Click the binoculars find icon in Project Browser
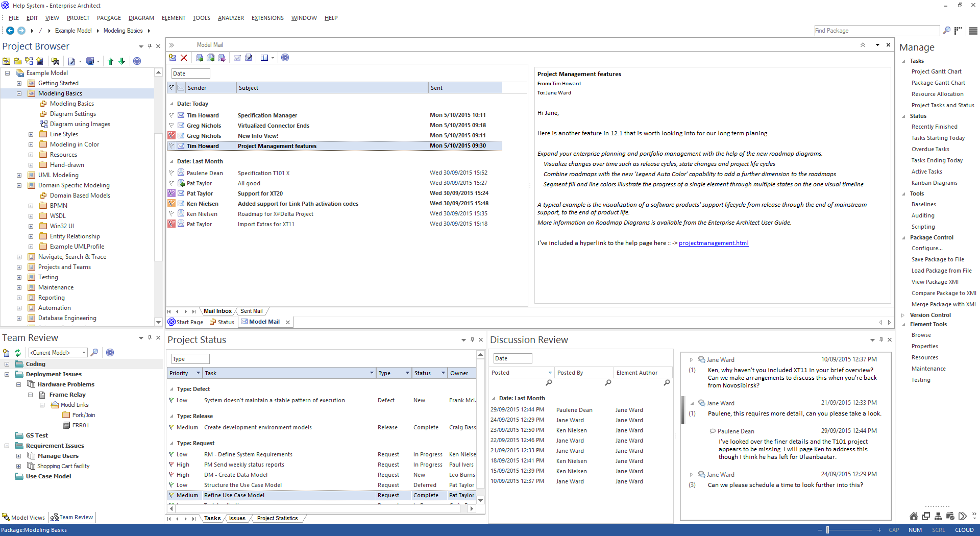Image resolution: width=980 pixels, height=536 pixels. 56,61
